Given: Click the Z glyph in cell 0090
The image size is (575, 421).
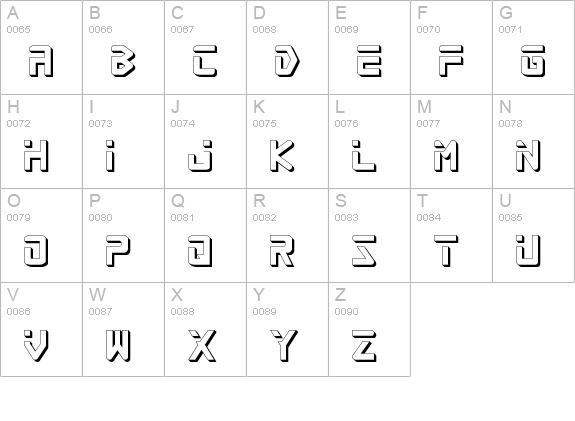Looking at the screenshot, I should [x=364, y=346].
